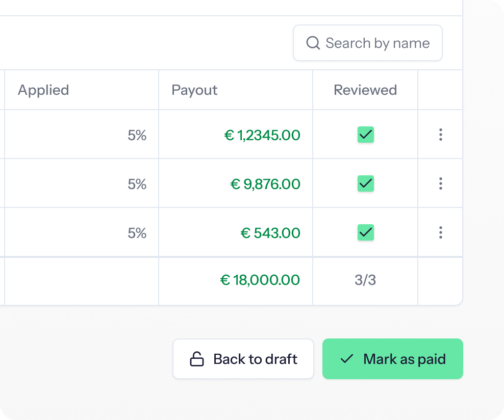Click the 3/3 reviewed count
504x420 pixels.
point(365,280)
